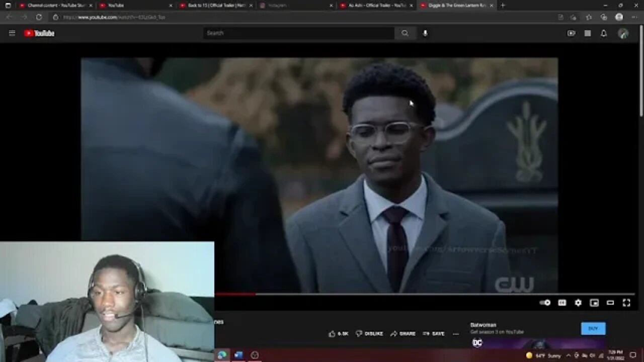Open the Windows notification center icon
The image size is (644, 362).
click(633, 355)
